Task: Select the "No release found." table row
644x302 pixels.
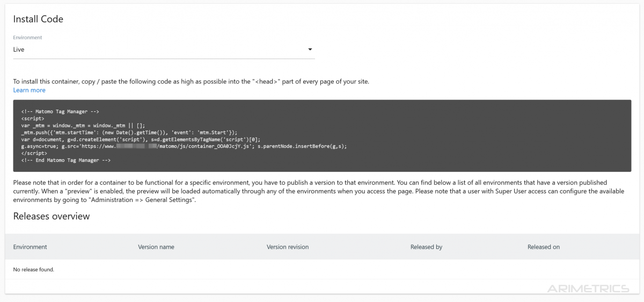Action: [x=33, y=269]
